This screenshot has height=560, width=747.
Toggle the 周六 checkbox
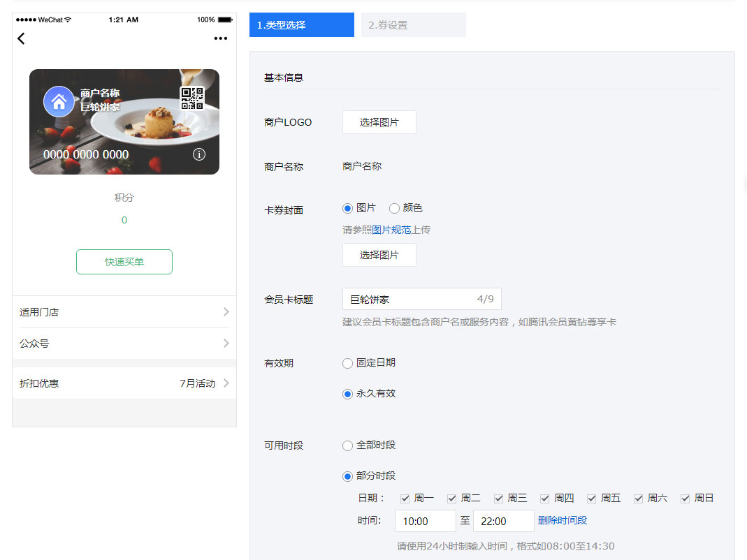pyautogui.click(x=639, y=499)
